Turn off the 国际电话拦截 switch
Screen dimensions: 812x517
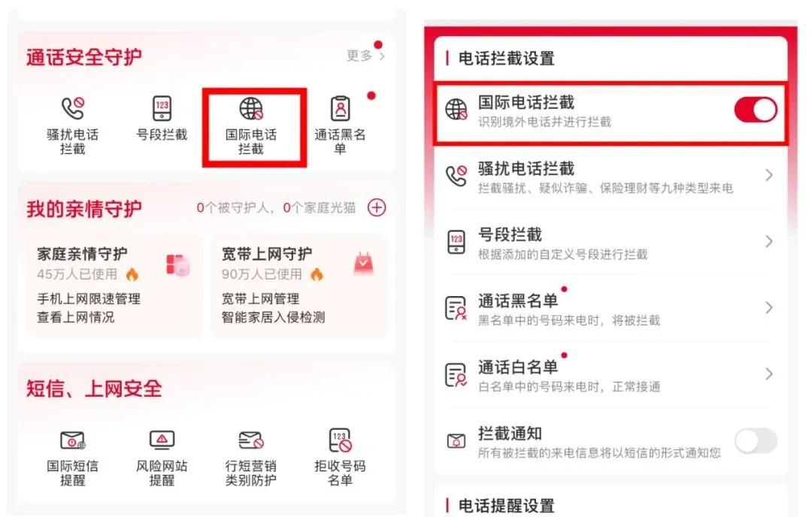coord(756,110)
